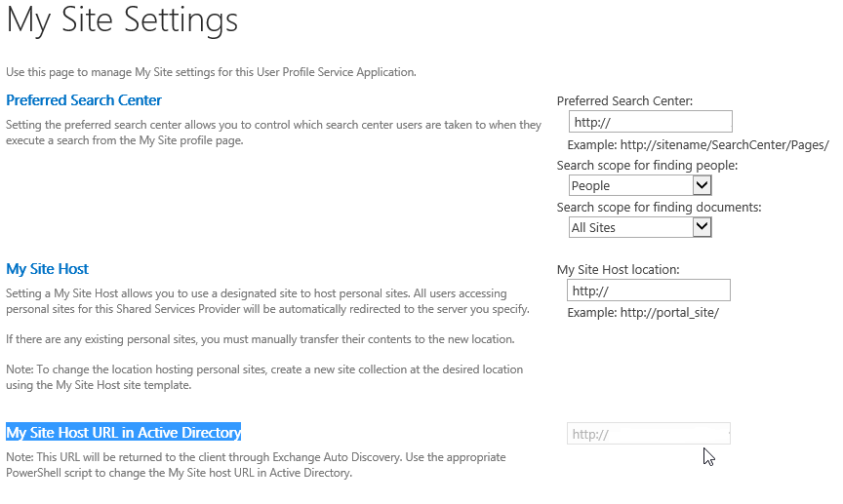Click the existing personal sites transfer notice

(x=260, y=339)
